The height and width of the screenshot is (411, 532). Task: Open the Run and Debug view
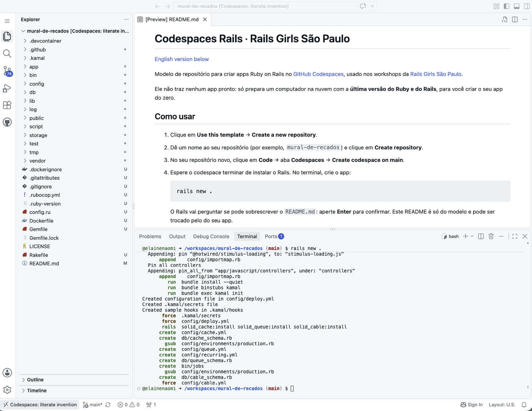(7, 88)
